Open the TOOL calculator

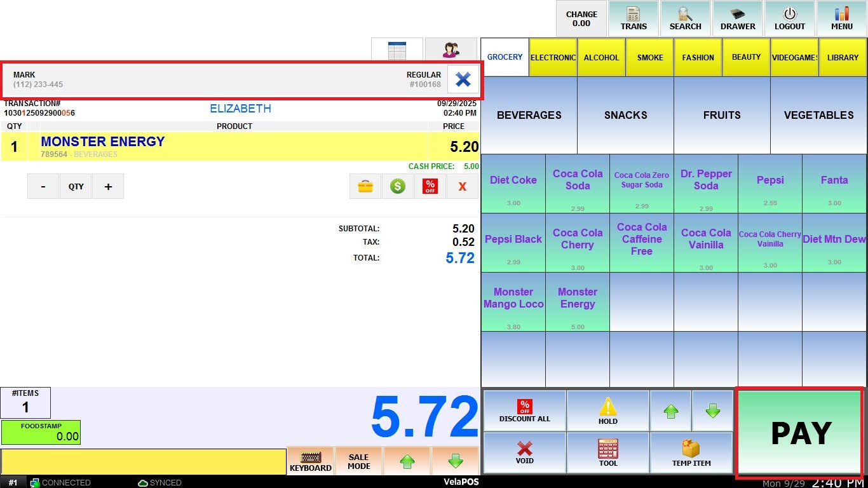click(x=607, y=453)
